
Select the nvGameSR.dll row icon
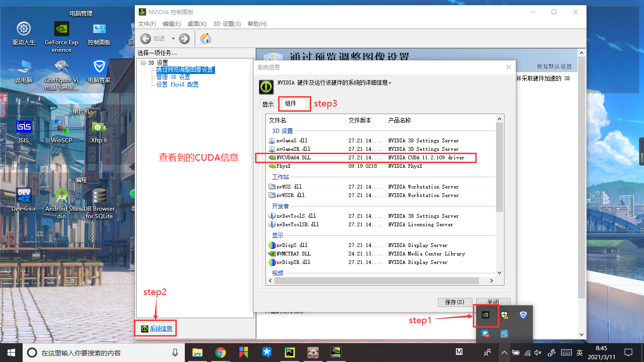tap(272, 149)
